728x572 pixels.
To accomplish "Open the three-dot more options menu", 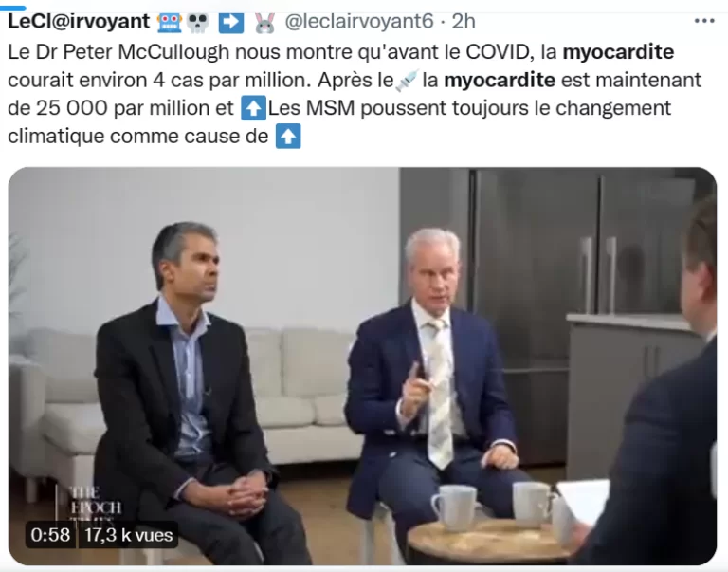I will coord(704,21).
